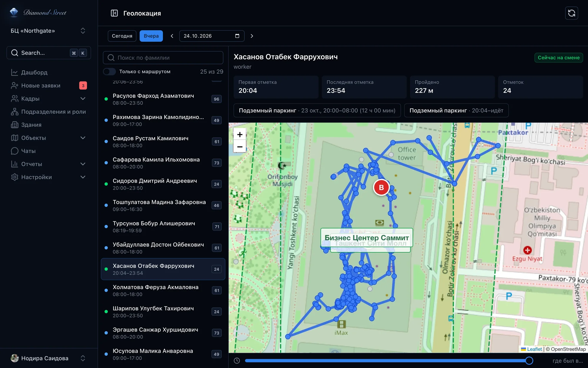Click the Отметок 24 card
Screen dimensions: 588x368
(x=540, y=87)
